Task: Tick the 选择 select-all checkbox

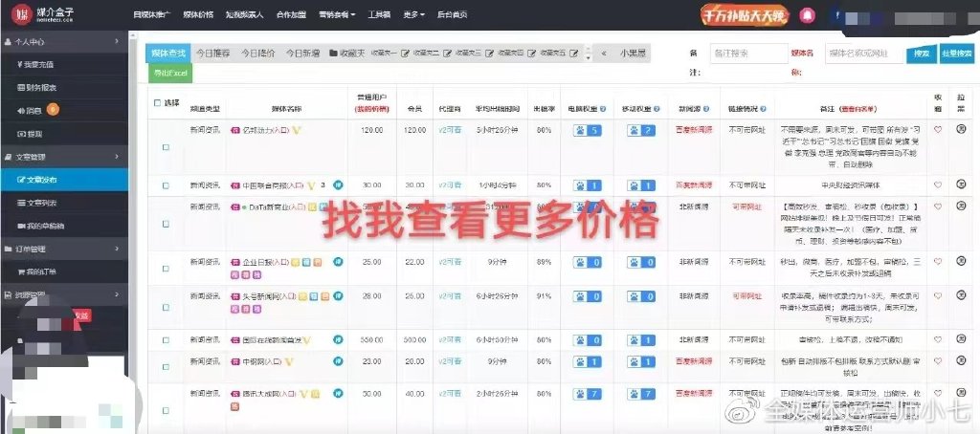Action: coord(157,103)
